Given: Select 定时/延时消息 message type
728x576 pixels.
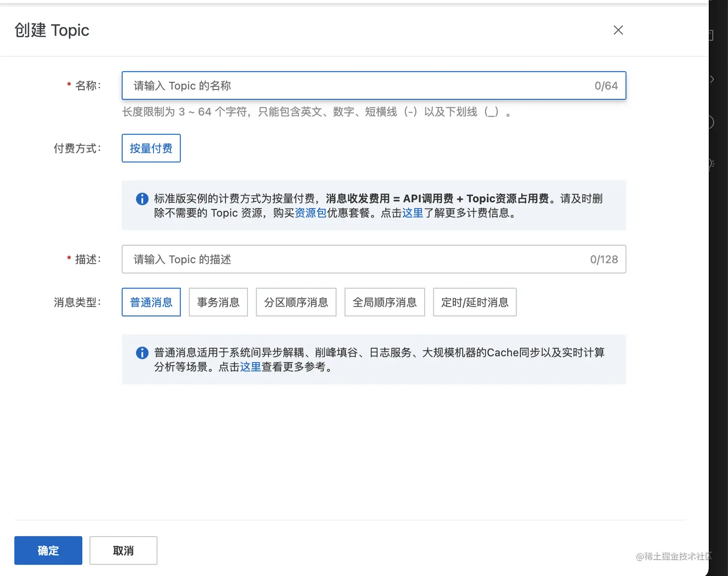Looking at the screenshot, I should [x=474, y=302].
